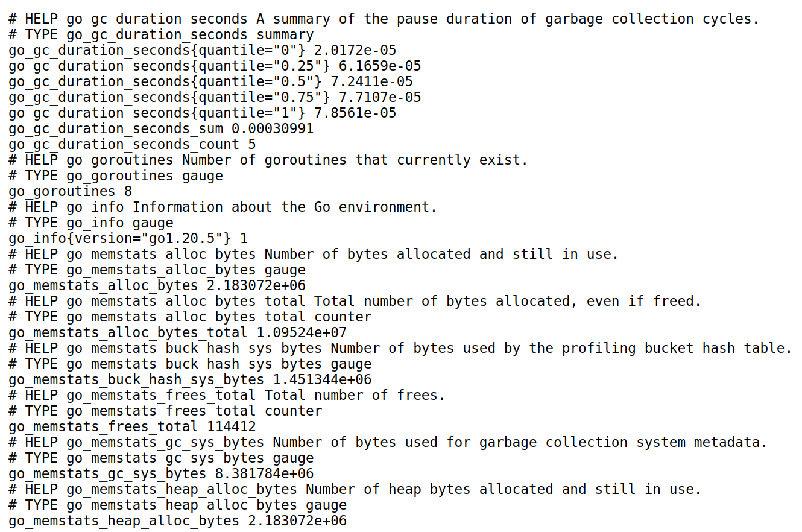Click the quantile="0.5" metric line

210,82
